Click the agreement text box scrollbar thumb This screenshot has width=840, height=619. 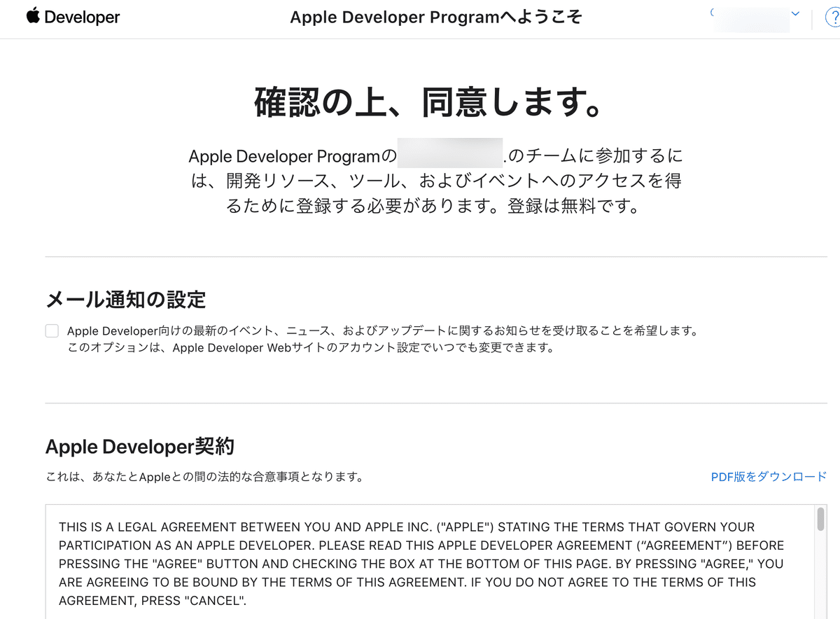coord(820,519)
